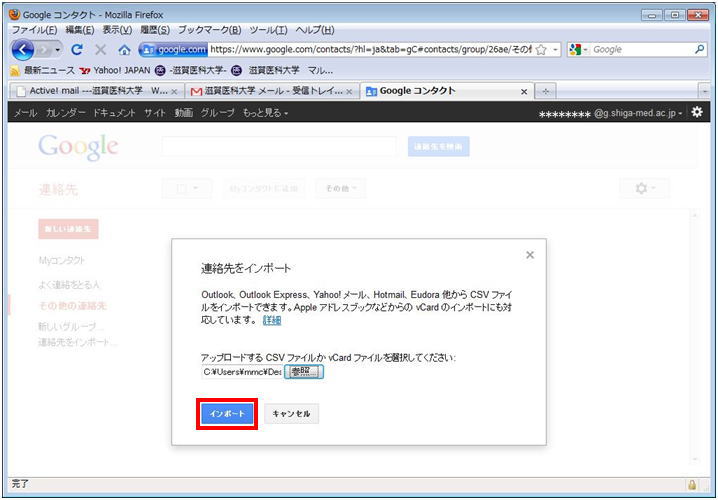Open the ヘルプ(H) menu
Image resolution: width=718 pixels, height=500 pixels.
click(315, 30)
